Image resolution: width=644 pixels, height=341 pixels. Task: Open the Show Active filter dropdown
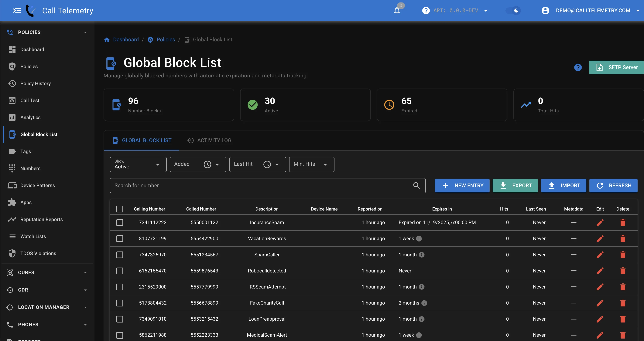pyautogui.click(x=138, y=164)
